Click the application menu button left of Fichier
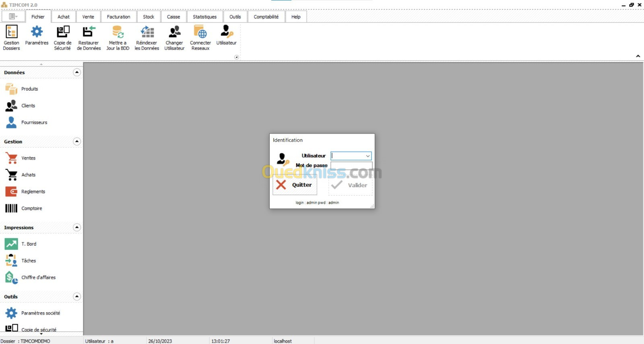 click(13, 16)
